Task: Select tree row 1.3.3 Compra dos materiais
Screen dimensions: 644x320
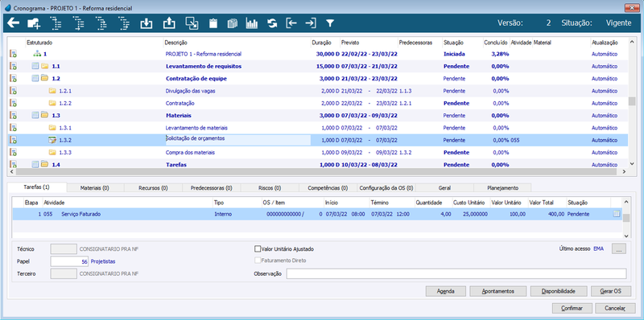Action: [x=318, y=152]
